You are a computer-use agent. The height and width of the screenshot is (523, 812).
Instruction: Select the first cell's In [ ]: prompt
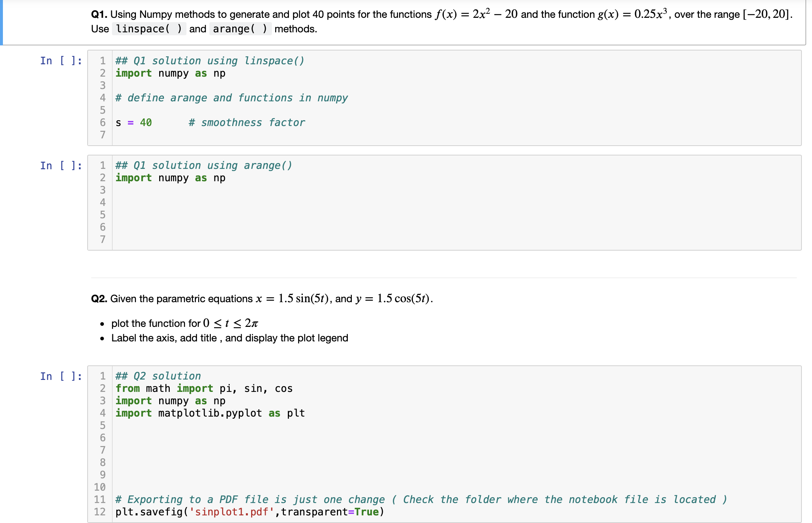[60, 61]
